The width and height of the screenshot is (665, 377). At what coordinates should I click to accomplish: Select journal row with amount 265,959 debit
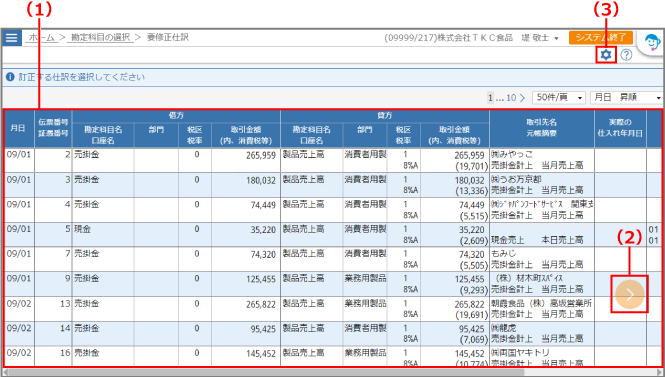(332, 160)
